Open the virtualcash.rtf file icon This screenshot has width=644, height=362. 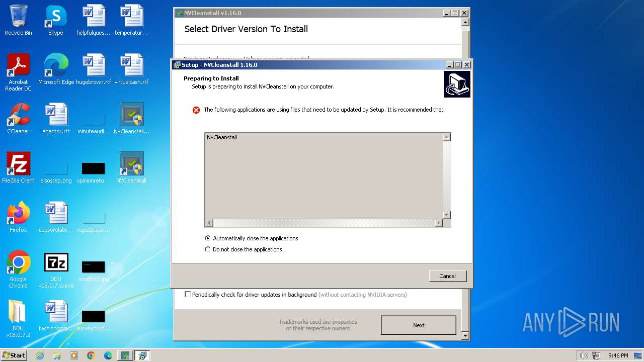pyautogui.click(x=131, y=69)
